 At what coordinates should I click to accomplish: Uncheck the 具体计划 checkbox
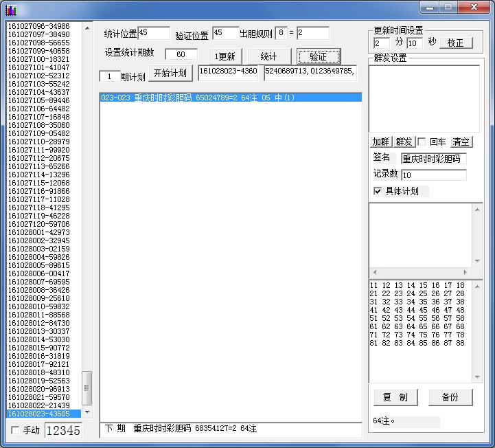(378, 191)
